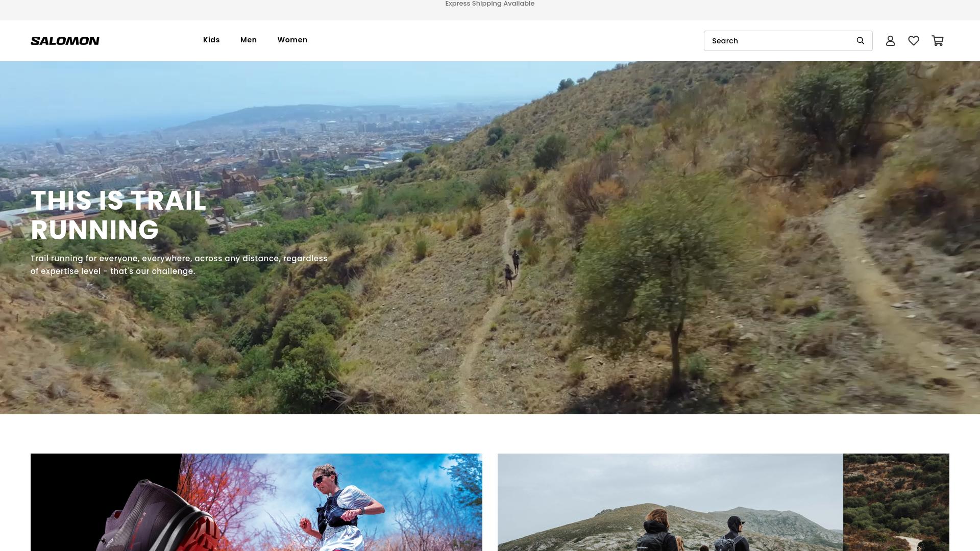
Task: Click the two runners in hero video
Action: click(x=512, y=268)
